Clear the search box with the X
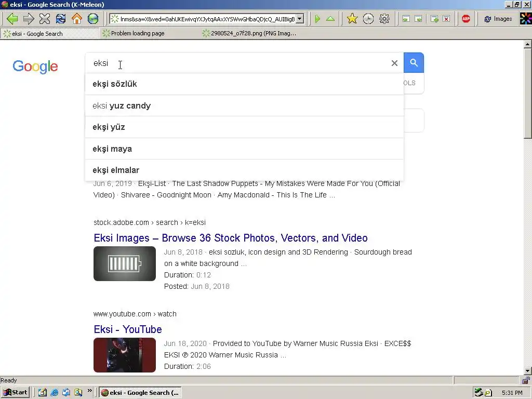This screenshot has width=532, height=399. click(x=394, y=63)
